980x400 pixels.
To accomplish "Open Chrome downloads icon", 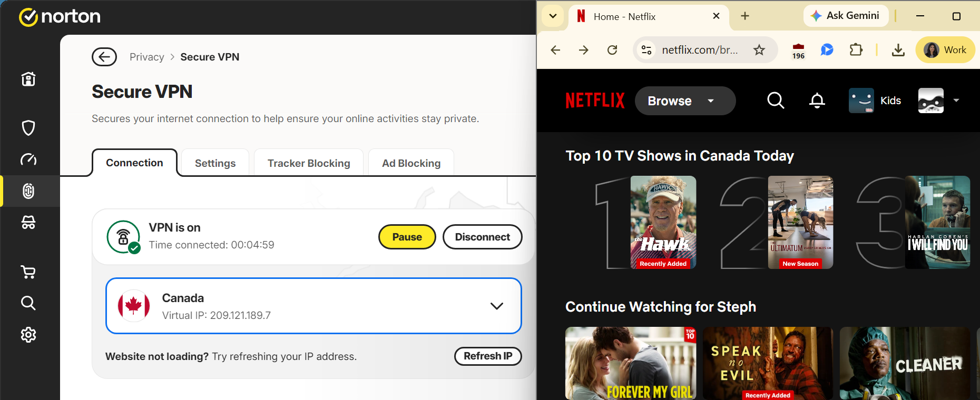I will (x=898, y=50).
